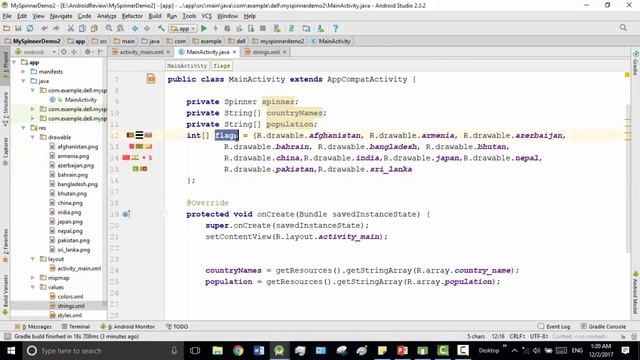Image resolution: width=640 pixels, height=360 pixels.
Task: Select MainActivity in project tree
Action: click(x=81, y=100)
